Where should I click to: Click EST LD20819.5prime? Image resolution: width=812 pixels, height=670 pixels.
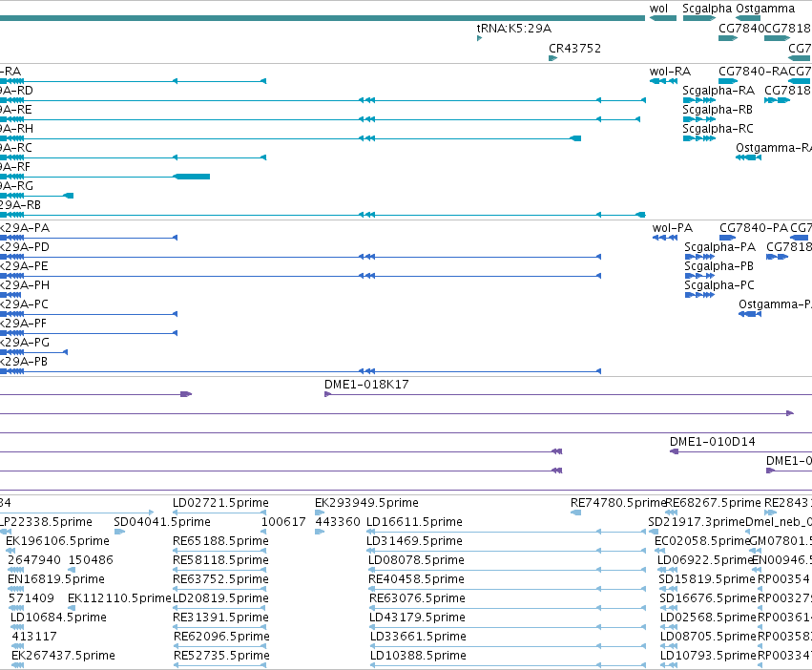click(220, 598)
